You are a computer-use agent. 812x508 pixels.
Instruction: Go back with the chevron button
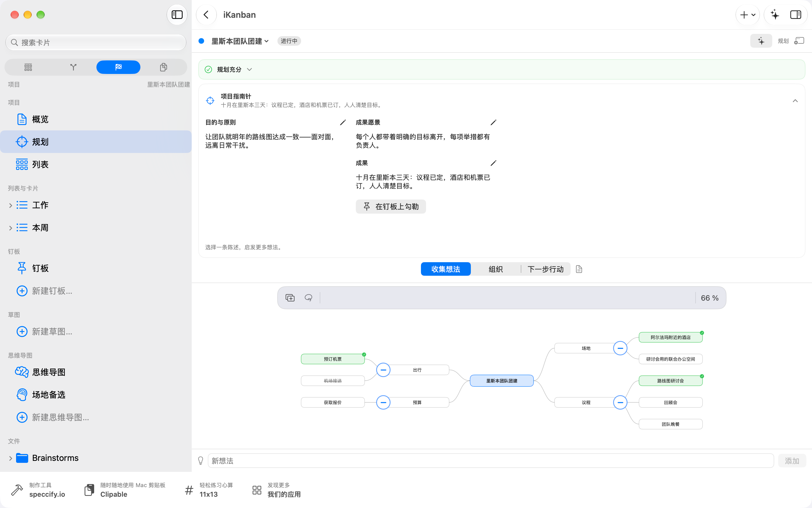[206, 15]
